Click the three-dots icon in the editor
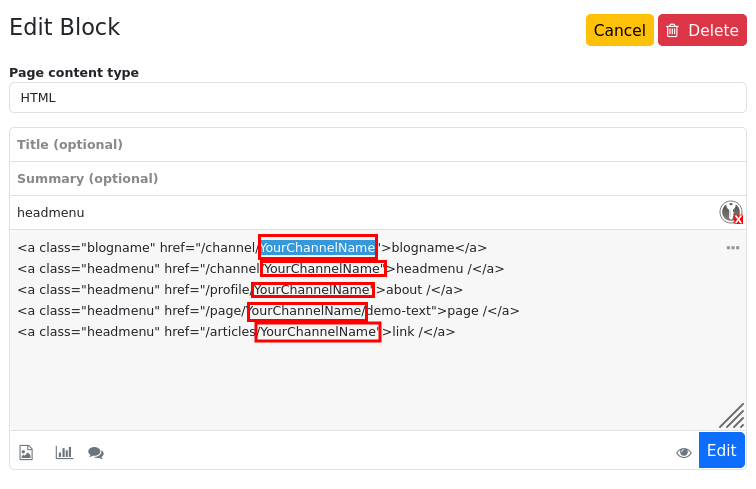 click(733, 247)
